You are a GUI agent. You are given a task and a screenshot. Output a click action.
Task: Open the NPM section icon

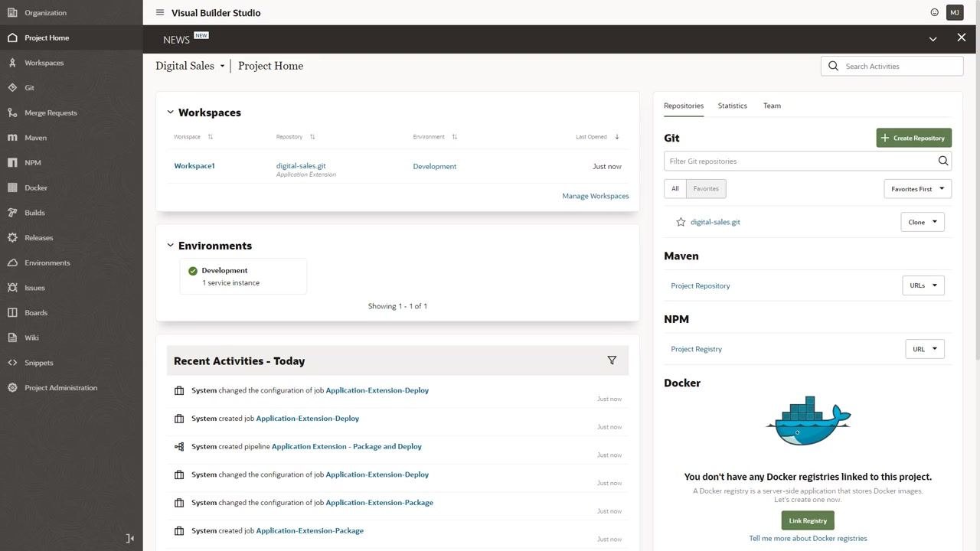[12, 162]
